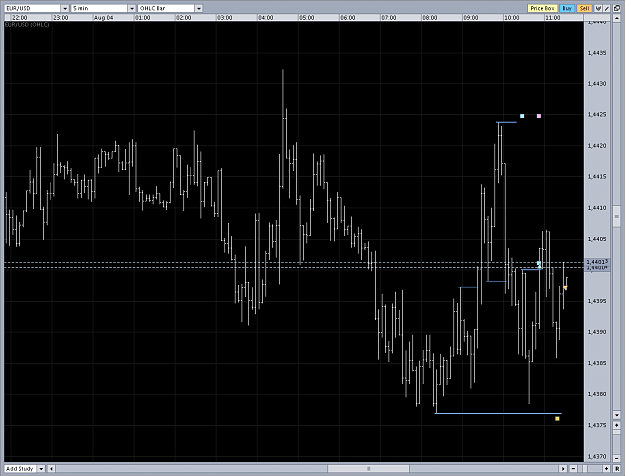This screenshot has height=476, width=625.
Task: Click vertical scrollbar up arrow
Action: click(617, 18)
